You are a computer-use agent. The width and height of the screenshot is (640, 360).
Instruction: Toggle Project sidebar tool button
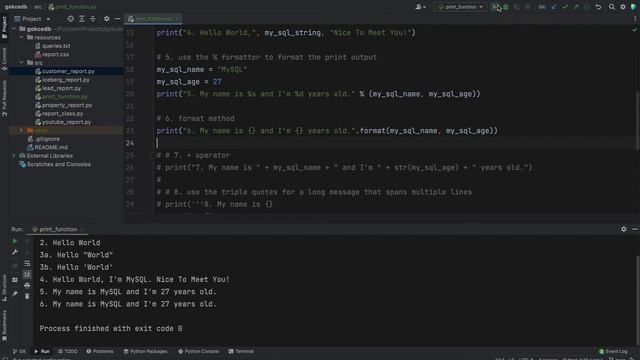pyautogui.click(x=4, y=27)
